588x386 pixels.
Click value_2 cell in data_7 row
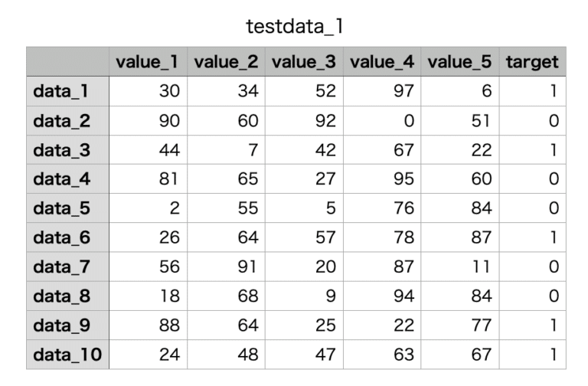coord(225,267)
